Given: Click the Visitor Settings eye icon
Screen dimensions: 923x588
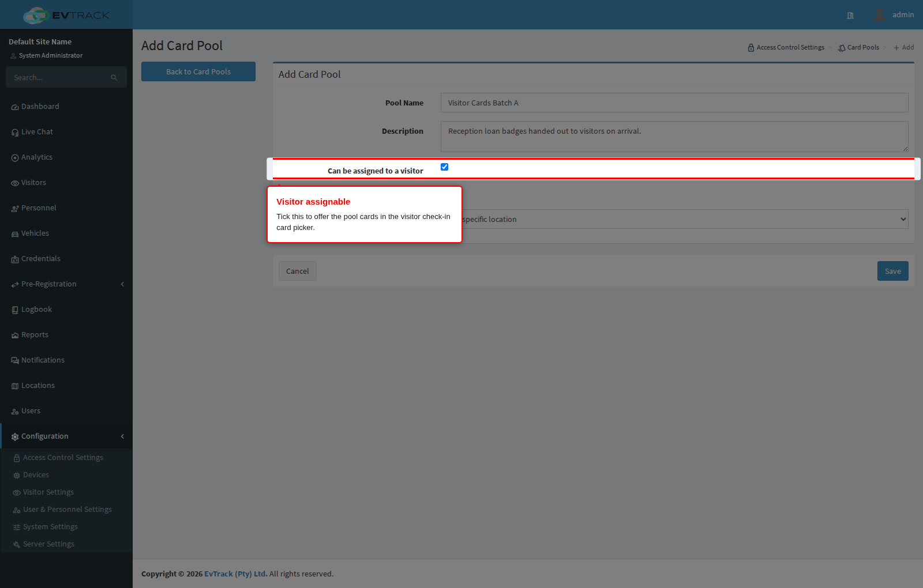Looking at the screenshot, I should point(17,493).
